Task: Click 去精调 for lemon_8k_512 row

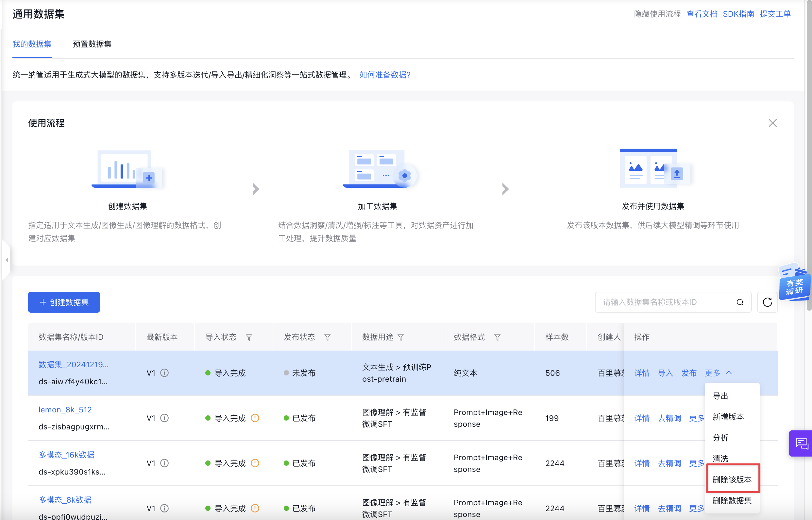Action: click(669, 418)
